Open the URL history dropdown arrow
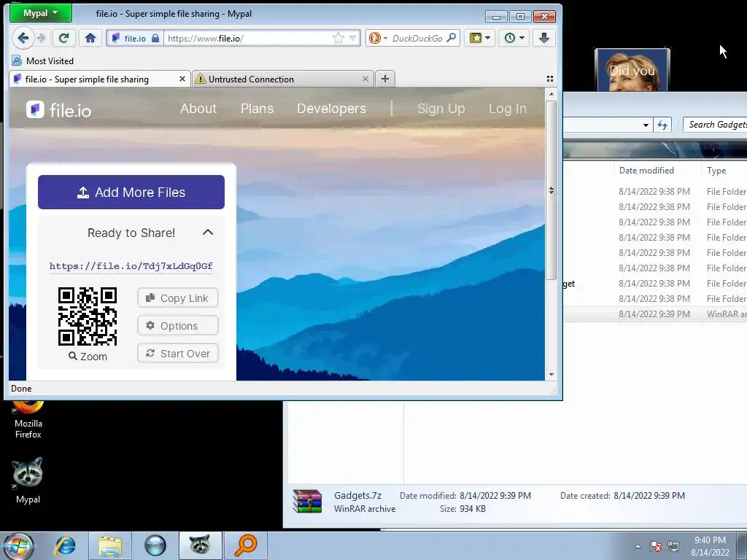747x560 pixels. coord(353,38)
